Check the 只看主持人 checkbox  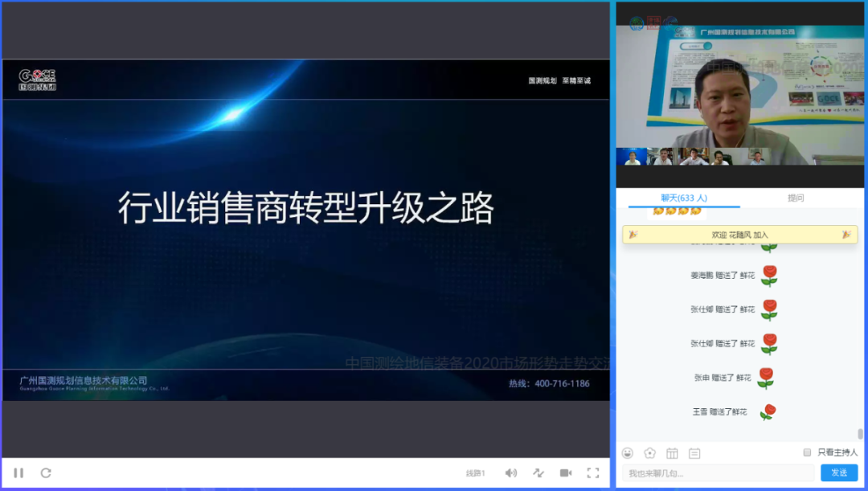807,452
